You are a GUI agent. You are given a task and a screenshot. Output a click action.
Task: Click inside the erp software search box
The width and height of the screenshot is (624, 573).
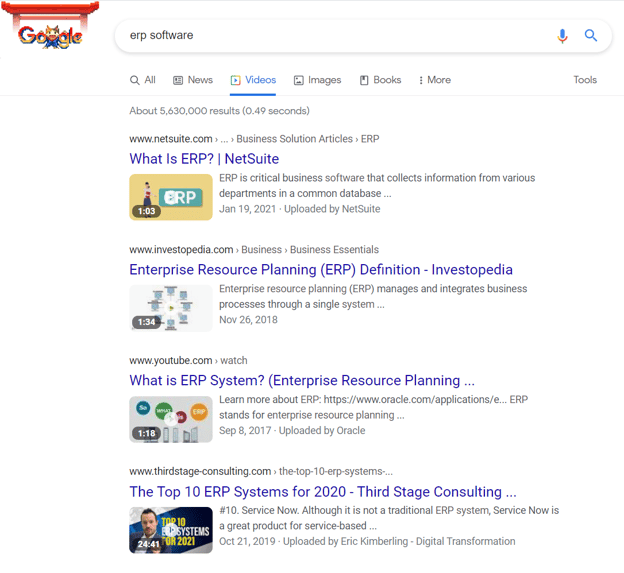(330, 35)
